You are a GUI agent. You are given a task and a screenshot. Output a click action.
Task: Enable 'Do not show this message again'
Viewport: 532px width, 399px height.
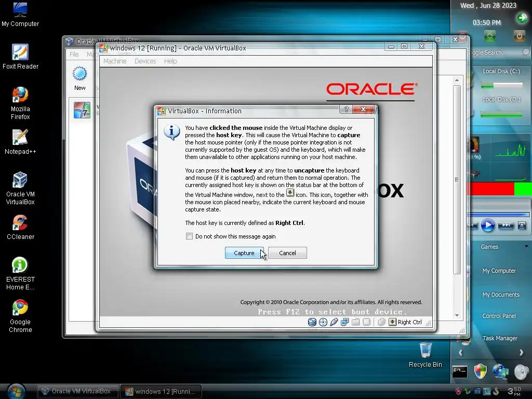coord(189,236)
